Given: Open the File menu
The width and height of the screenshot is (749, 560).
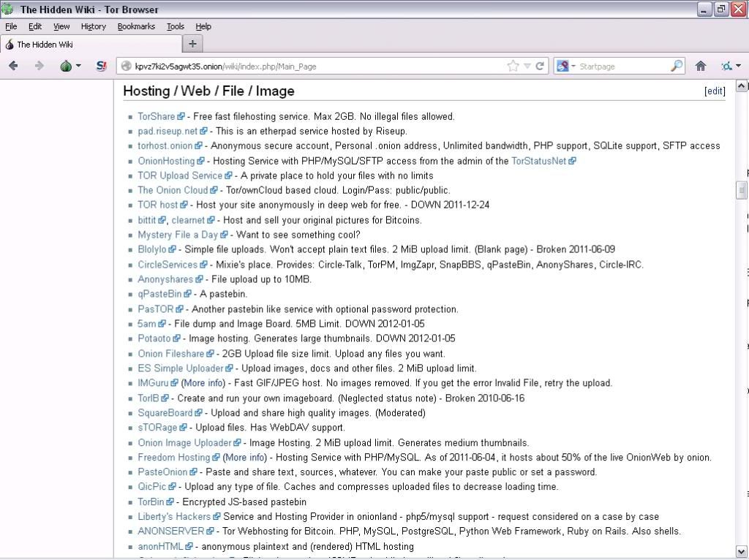Looking at the screenshot, I should click(x=11, y=26).
